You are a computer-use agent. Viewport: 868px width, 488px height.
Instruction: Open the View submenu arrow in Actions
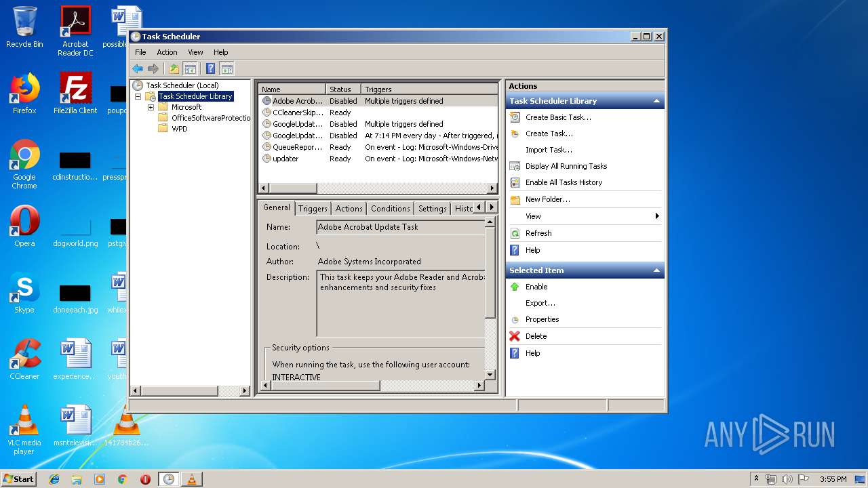(656, 216)
